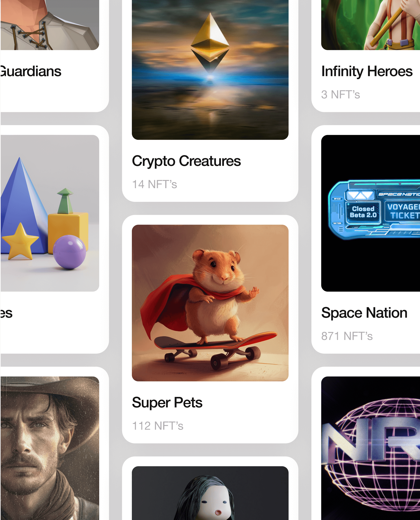Open the Guardians low-poly character image

tap(50, 25)
